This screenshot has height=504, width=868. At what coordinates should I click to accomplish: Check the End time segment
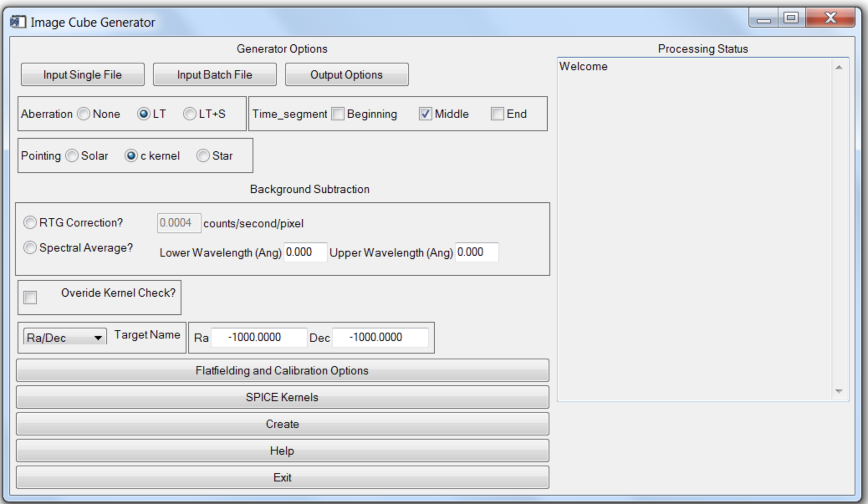pyautogui.click(x=496, y=114)
